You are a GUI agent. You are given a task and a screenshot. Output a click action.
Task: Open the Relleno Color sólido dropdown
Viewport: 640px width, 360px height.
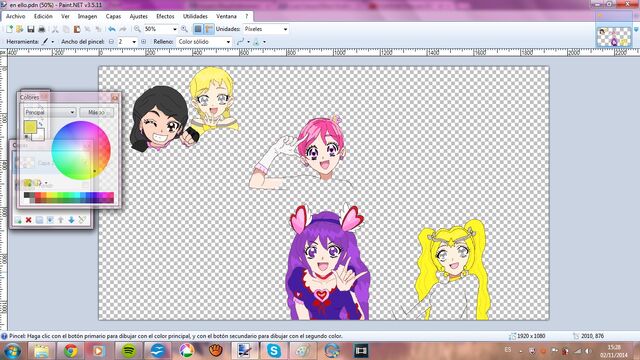point(204,42)
